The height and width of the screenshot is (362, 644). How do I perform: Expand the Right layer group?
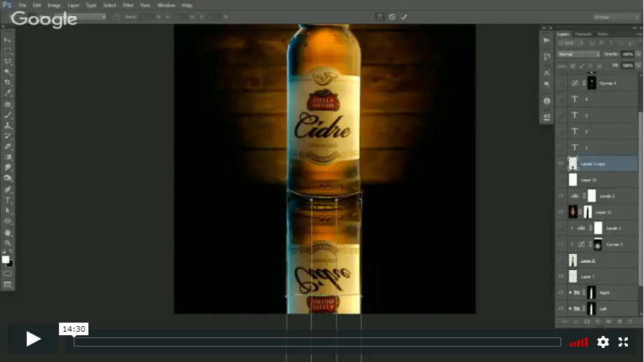(x=570, y=292)
